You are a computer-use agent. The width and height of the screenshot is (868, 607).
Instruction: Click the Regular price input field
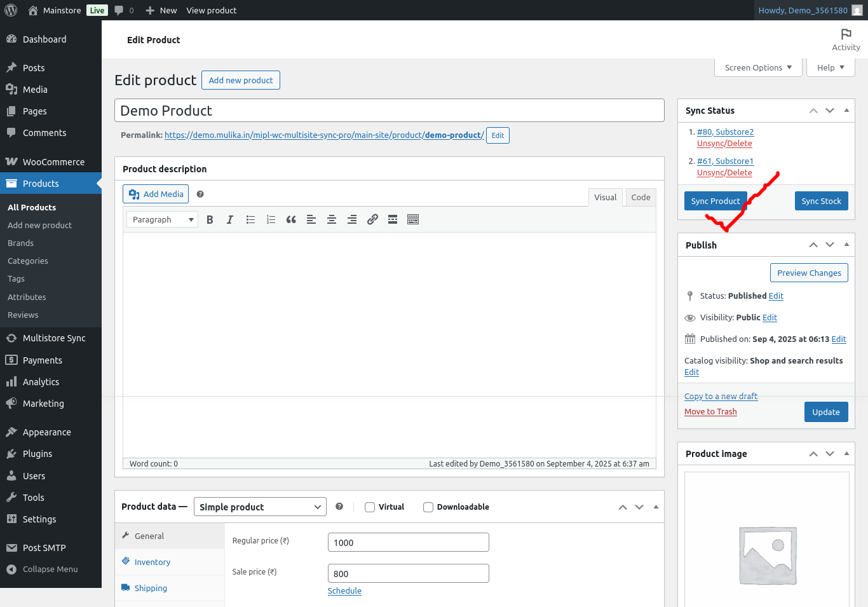point(409,542)
